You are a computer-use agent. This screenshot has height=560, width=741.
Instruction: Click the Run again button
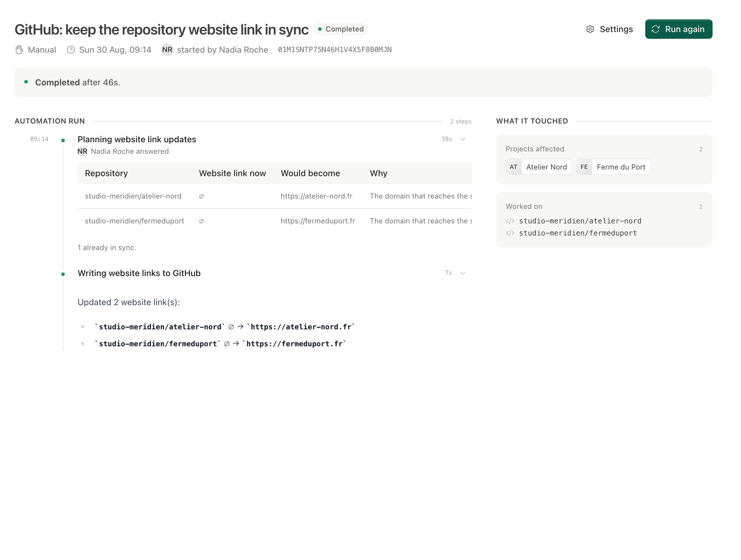[678, 29]
